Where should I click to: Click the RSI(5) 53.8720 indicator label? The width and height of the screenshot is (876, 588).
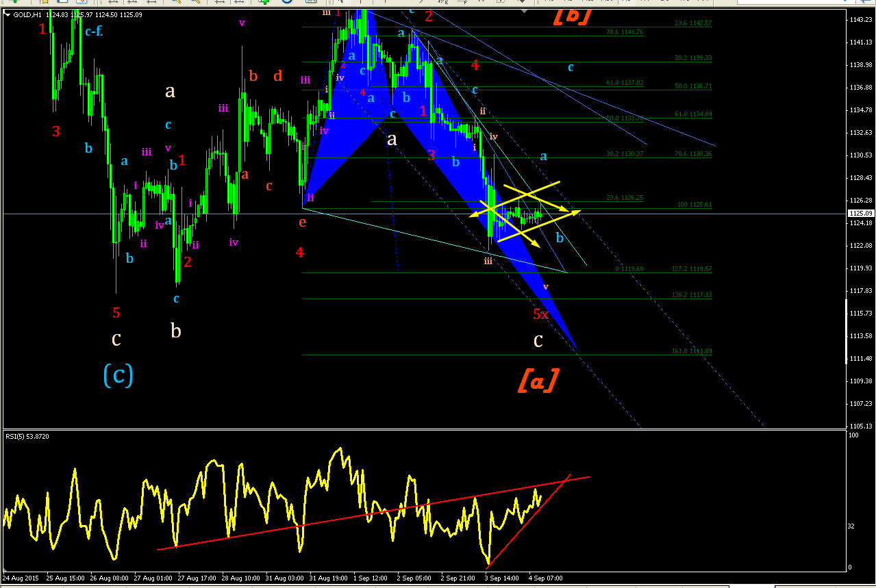coord(27,436)
